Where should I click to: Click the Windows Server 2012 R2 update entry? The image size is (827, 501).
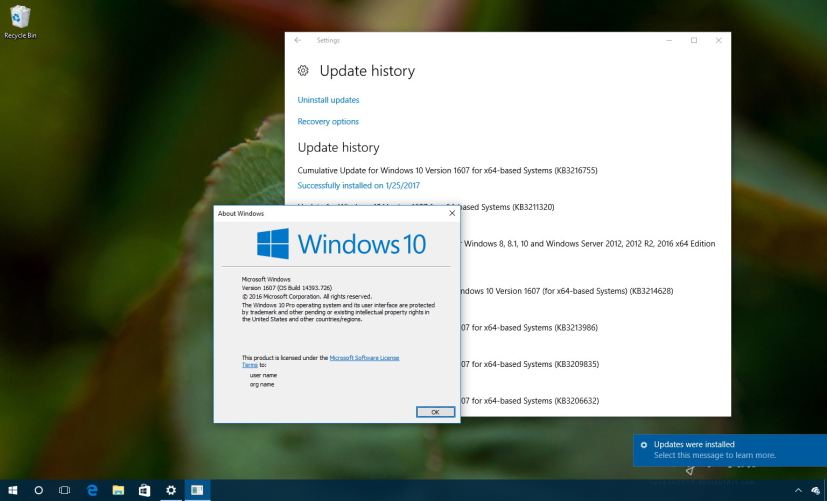588,244
